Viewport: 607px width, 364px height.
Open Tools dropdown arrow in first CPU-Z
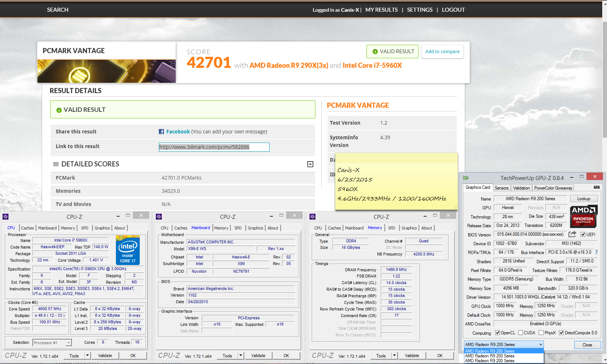coord(87,356)
